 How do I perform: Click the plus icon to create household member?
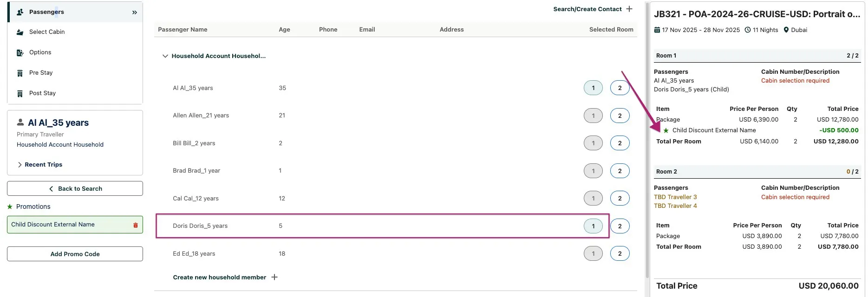coord(274,277)
